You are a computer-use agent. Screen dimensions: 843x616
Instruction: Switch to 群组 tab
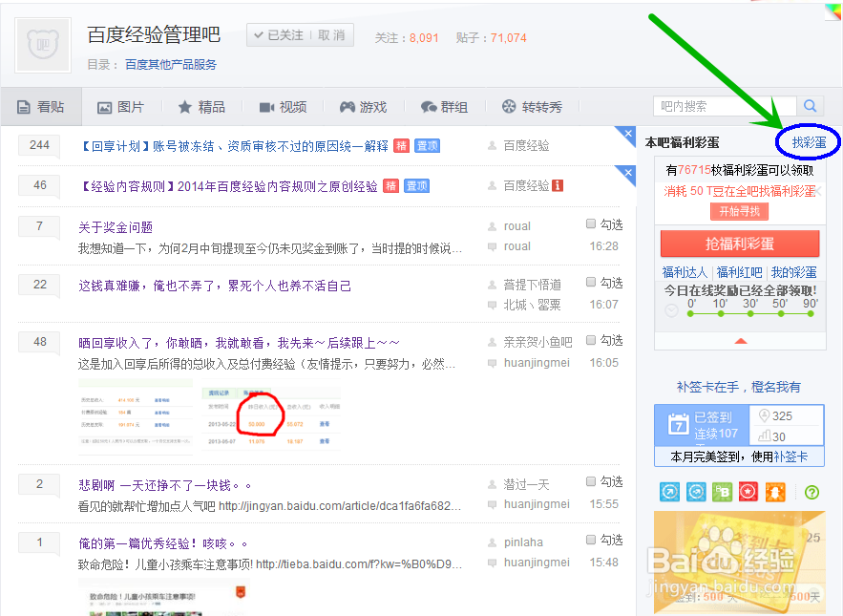(444, 107)
